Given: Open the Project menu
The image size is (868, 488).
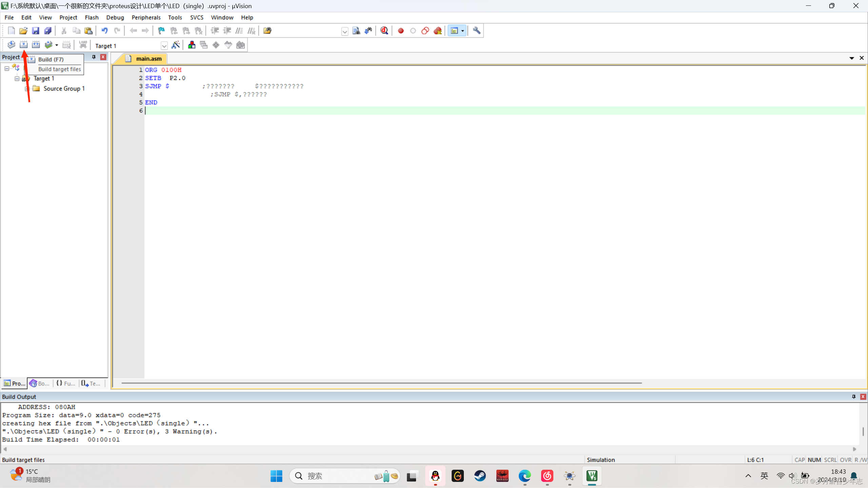Looking at the screenshot, I should 68,17.
